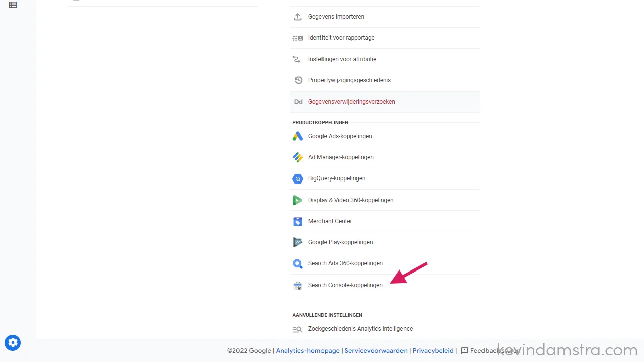Click the Search Ads 360 magnifier icon
The width and height of the screenshot is (644, 362).
298,263
